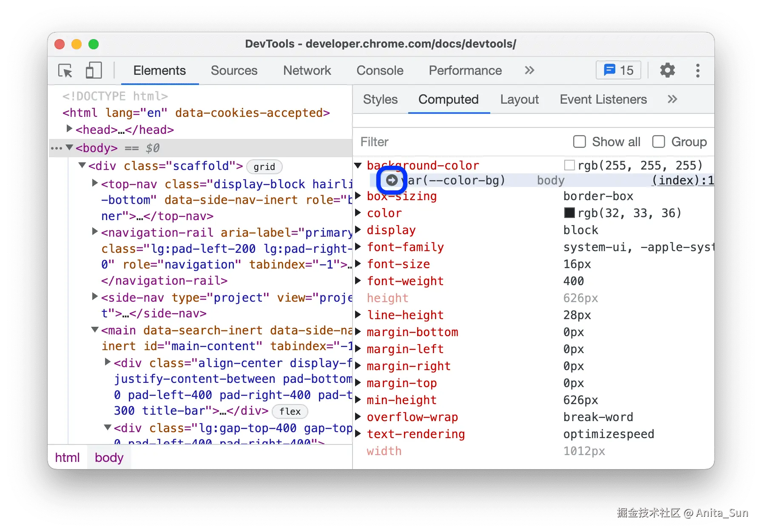Expand the font-weight property
Screen dimensions: 762x532
pyautogui.click(x=358, y=281)
